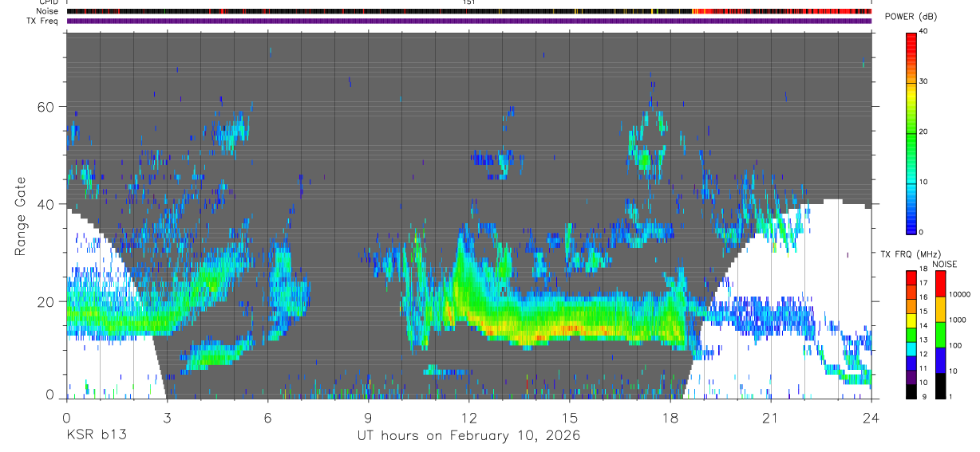980x452 pixels.
Task: Click the 40 label on the power colorbar
Action: tap(923, 32)
